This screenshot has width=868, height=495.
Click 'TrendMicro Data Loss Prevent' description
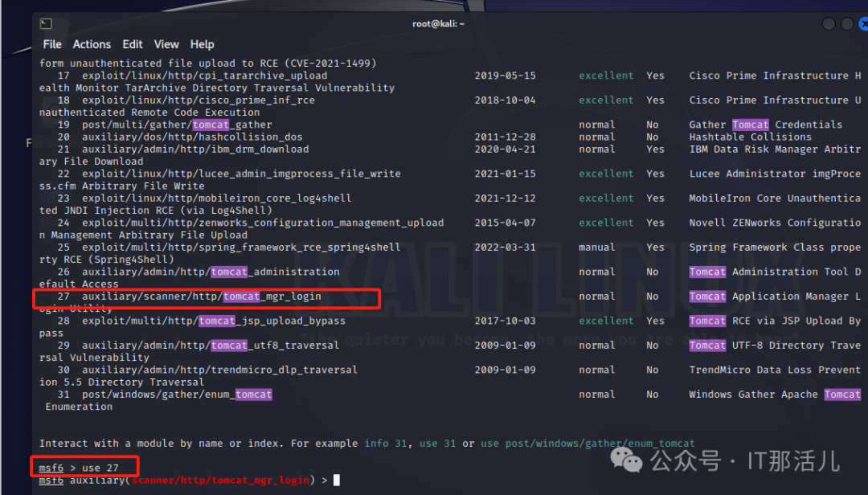775,370
